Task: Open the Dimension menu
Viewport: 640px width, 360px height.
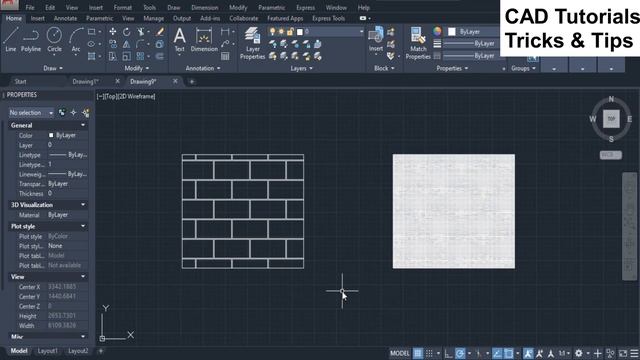Action: [x=204, y=7]
